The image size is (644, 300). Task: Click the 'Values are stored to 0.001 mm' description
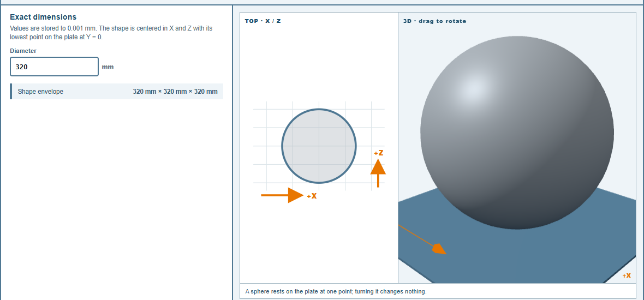(x=111, y=33)
